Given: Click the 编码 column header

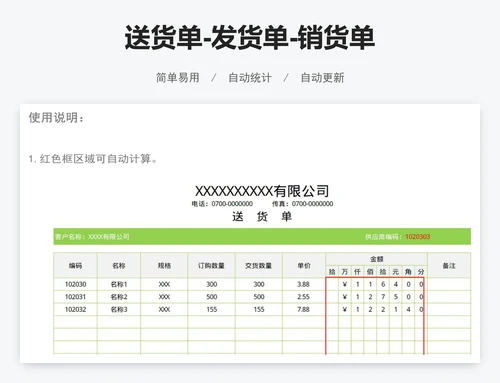Looking at the screenshot, I should point(75,265).
